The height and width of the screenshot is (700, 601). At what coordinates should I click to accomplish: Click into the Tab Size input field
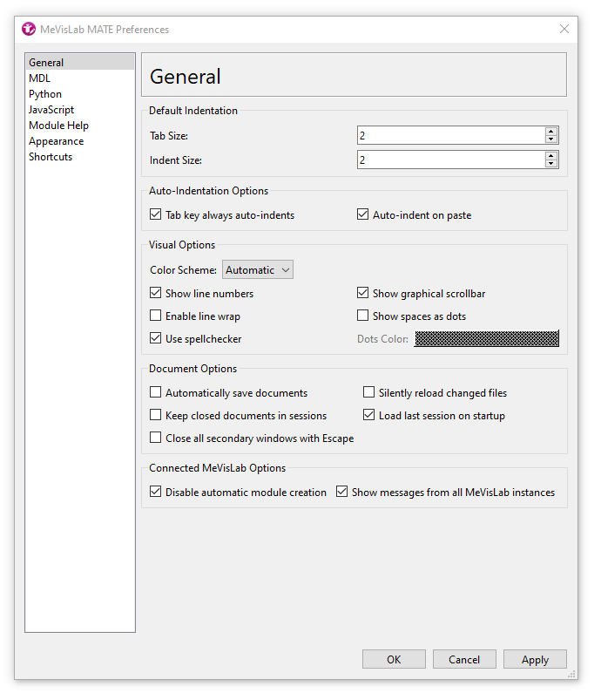450,136
